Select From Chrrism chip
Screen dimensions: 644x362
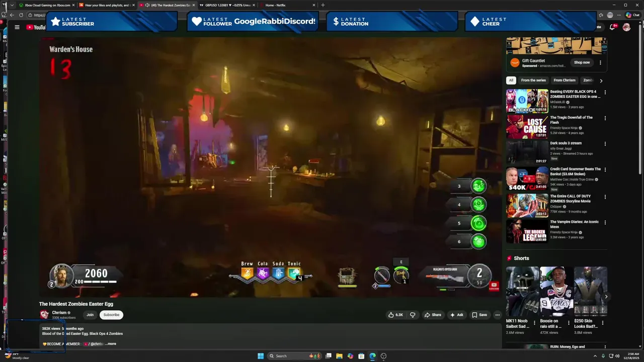coord(565,80)
